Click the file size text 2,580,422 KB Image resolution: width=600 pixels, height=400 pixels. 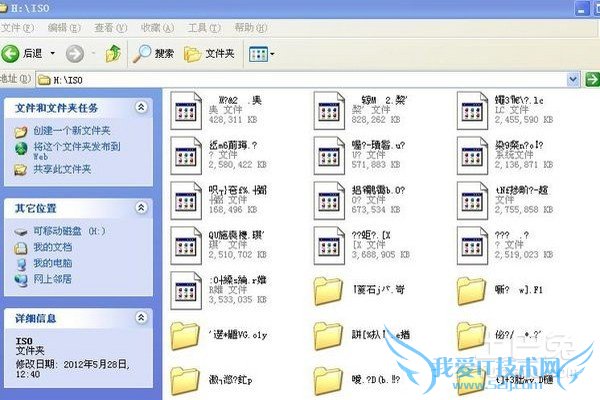click(237, 165)
